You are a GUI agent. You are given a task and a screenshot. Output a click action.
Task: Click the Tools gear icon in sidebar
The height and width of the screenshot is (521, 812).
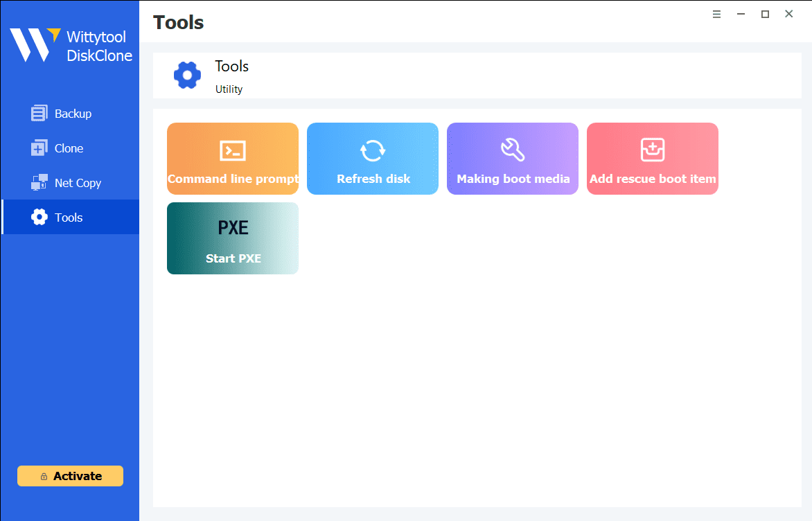click(x=39, y=218)
